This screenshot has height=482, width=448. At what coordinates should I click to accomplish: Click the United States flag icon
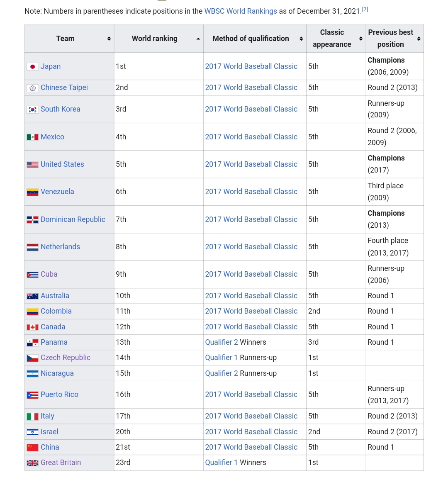[x=32, y=165]
